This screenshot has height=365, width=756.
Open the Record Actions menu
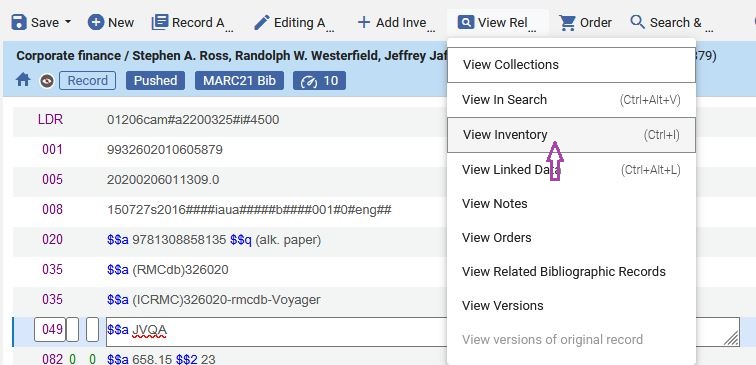192,23
